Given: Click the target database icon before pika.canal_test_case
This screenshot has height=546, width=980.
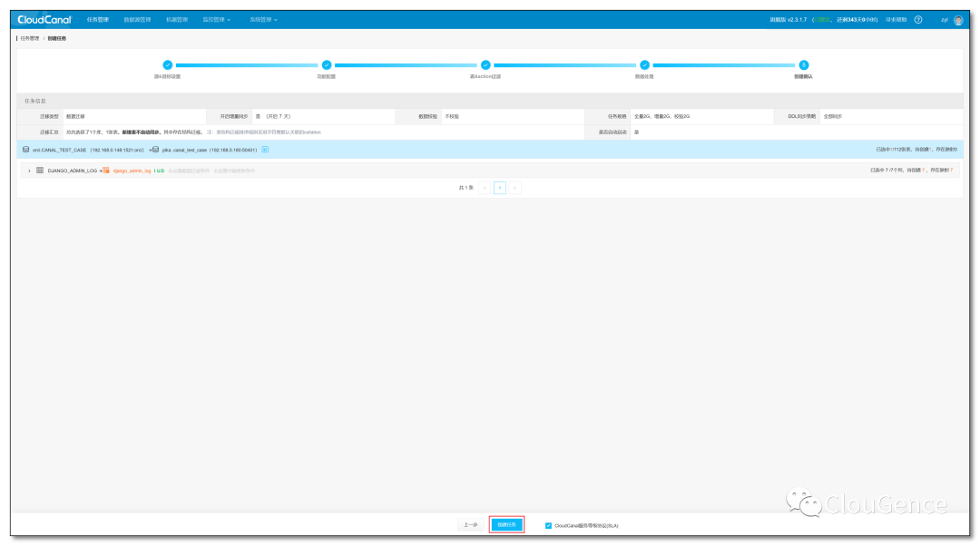Looking at the screenshot, I should [x=156, y=150].
